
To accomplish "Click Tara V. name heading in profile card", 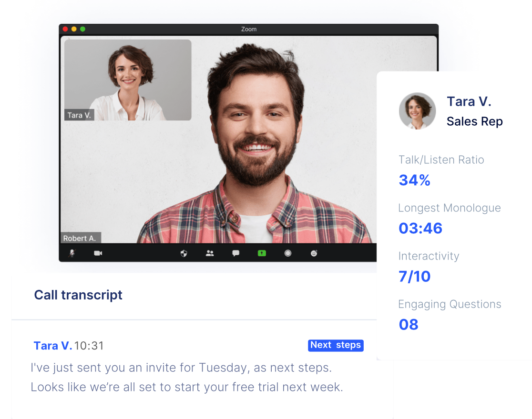I will point(469,101).
